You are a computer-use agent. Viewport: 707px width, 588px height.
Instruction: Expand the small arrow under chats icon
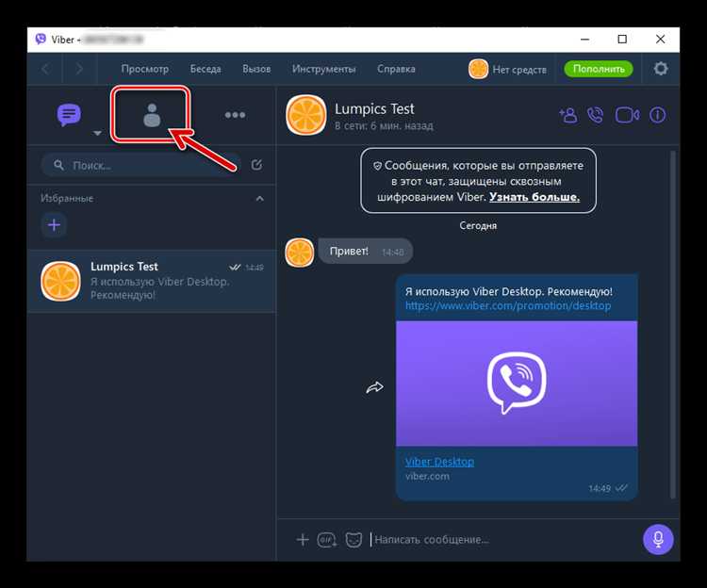(x=97, y=134)
